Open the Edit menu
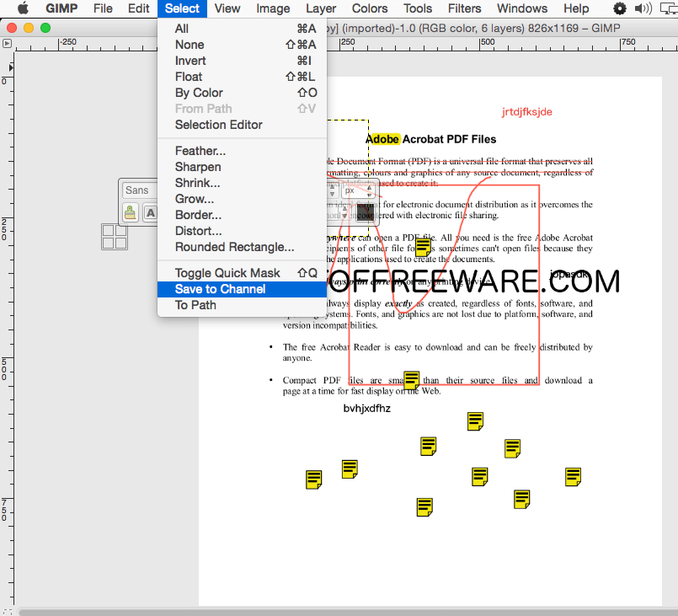678x616 pixels. (x=138, y=8)
